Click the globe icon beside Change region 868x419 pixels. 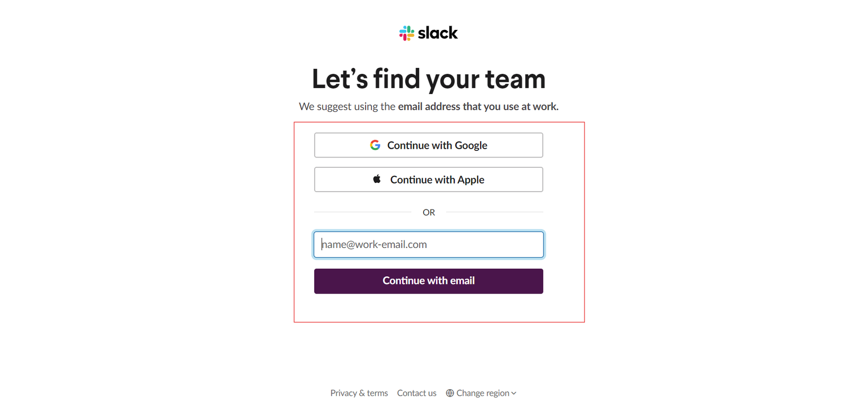[x=450, y=393]
